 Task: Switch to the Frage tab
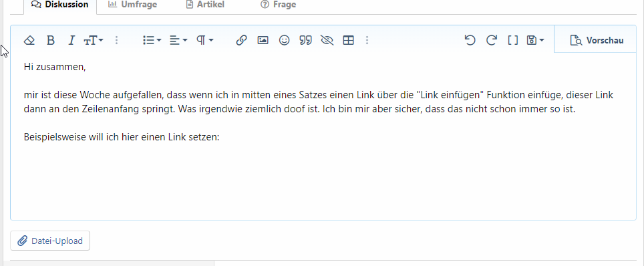click(278, 5)
